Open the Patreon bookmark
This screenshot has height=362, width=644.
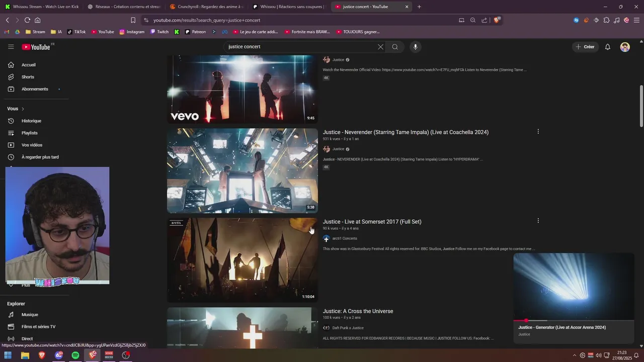click(195, 32)
